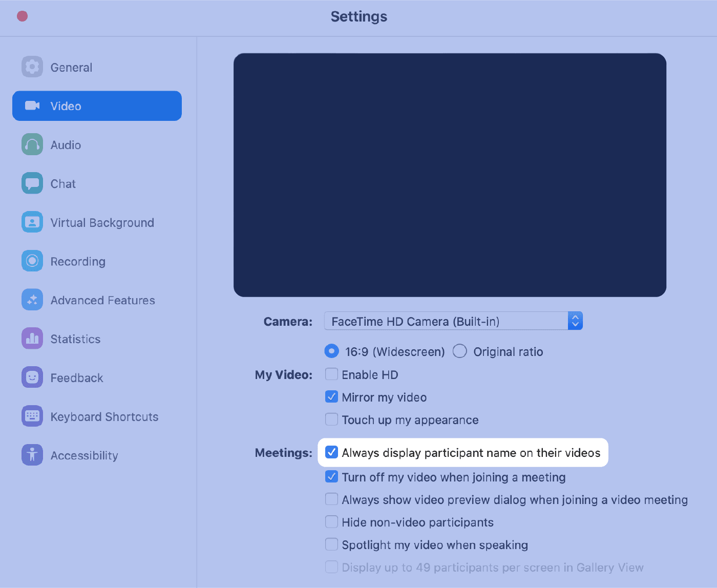
Task: Choose 16:9 Widescreen ratio
Action: pyautogui.click(x=331, y=351)
